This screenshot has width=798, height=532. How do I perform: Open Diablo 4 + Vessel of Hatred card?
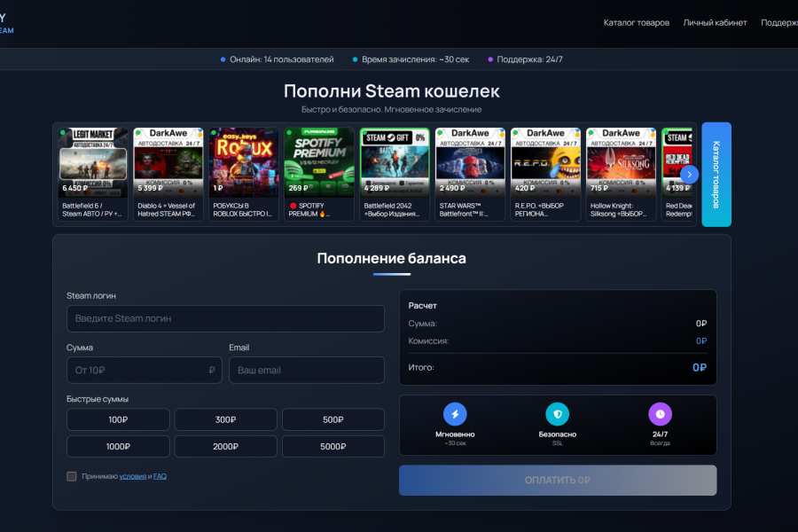168,174
